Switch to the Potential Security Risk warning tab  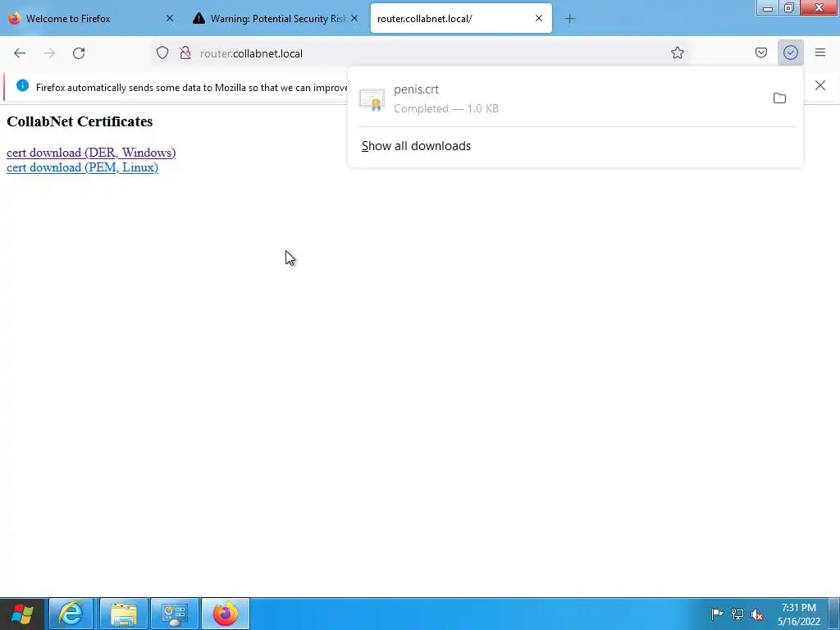(277, 19)
